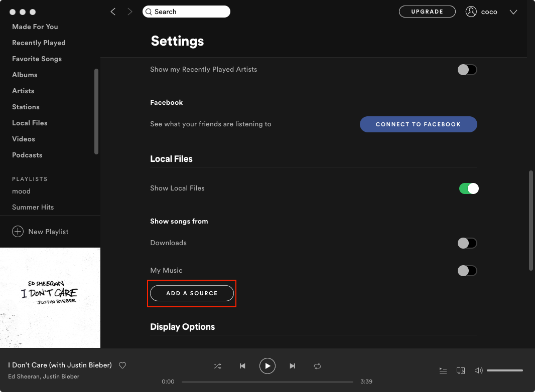Click the search magnifier icon
This screenshot has height=392, width=535.
[149, 12]
